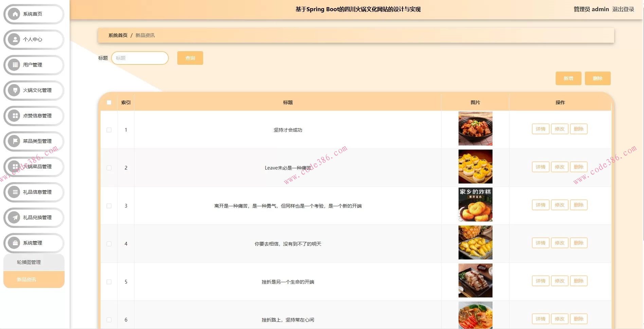This screenshot has width=644, height=329.
Task: Navigate to 系统首页 via breadcrumb
Action: point(117,35)
